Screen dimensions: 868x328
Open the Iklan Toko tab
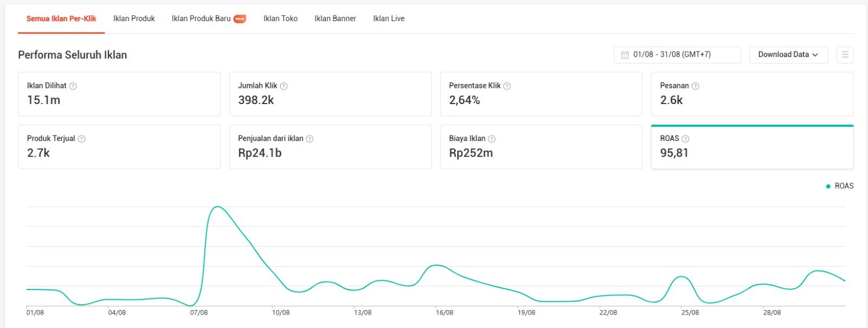(x=280, y=18)
